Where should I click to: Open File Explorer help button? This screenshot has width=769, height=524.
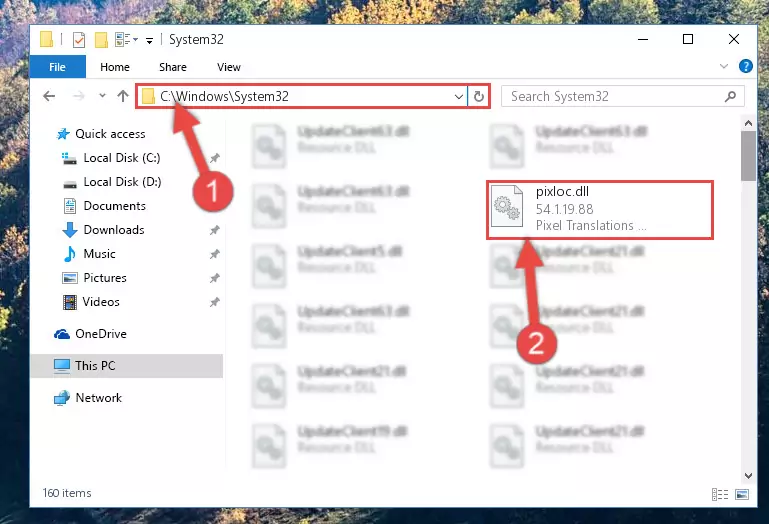coord(745,66)
